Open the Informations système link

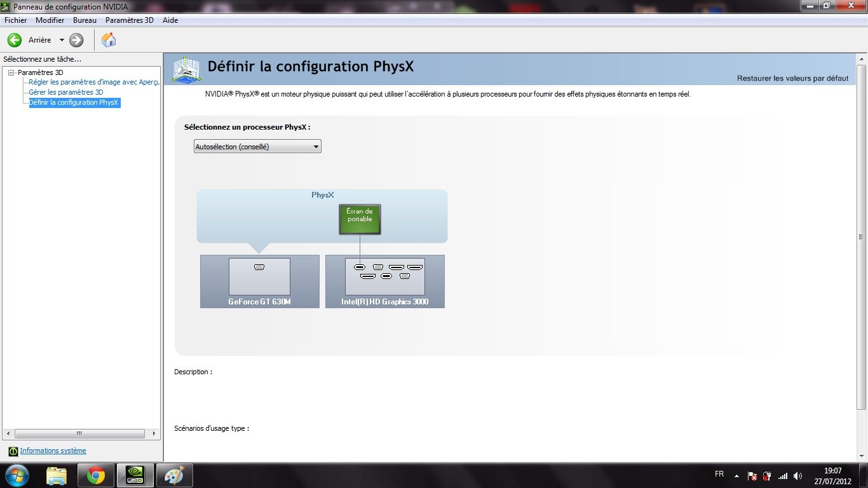[x=53, y=451]
